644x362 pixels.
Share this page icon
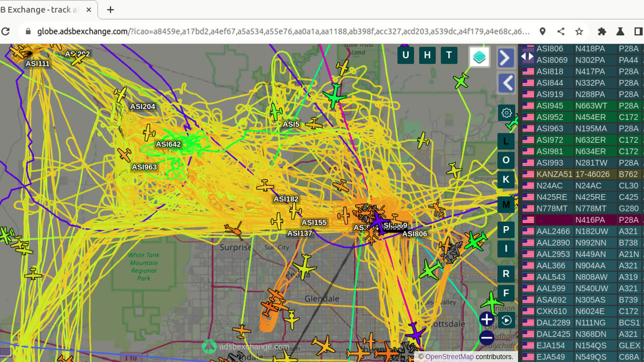click(x=560, y=31)
